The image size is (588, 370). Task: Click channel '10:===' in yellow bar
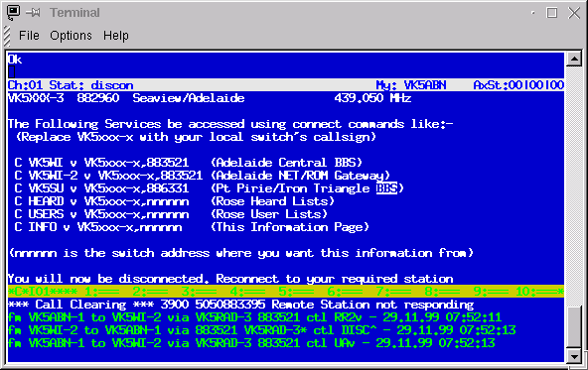point(536,292)
